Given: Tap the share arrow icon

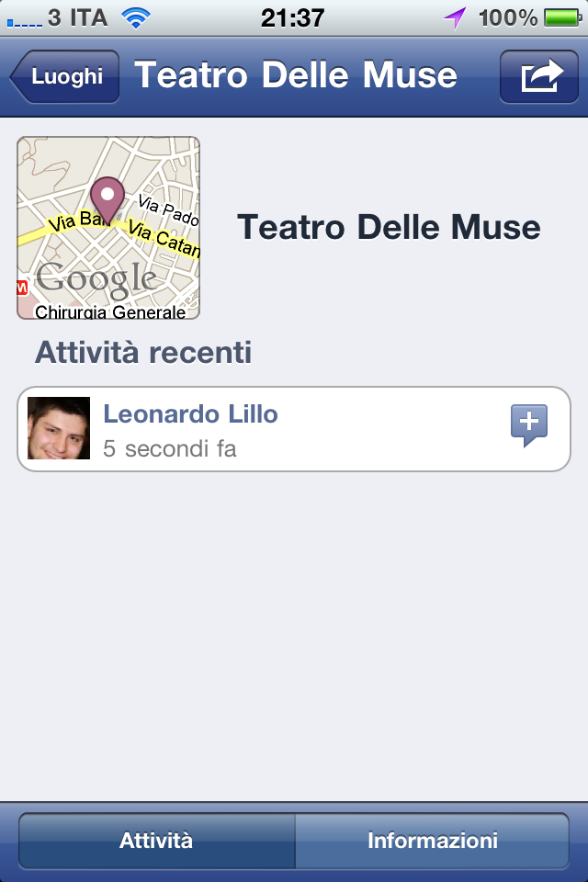Looking at the screenshot, I should coord(539,76).
